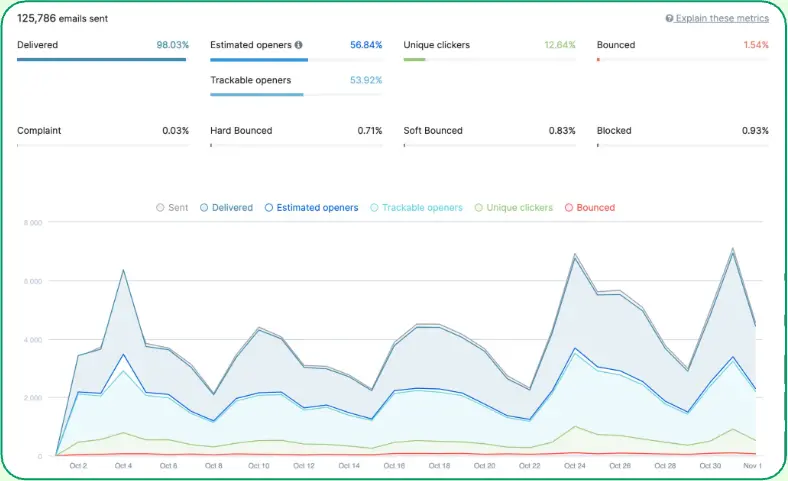Click the question mark icon beside Explain these metrics
Viewport: 788px width, 481px height.
click(669, 18)
